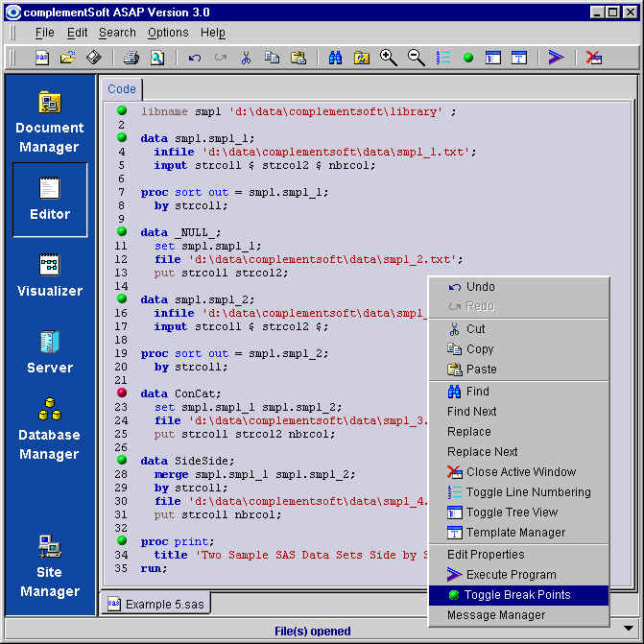Click the Toggle Tree View toolbar icon
Image resolution: width=644 pixels, height=644 pixels.
coord(493,58)
